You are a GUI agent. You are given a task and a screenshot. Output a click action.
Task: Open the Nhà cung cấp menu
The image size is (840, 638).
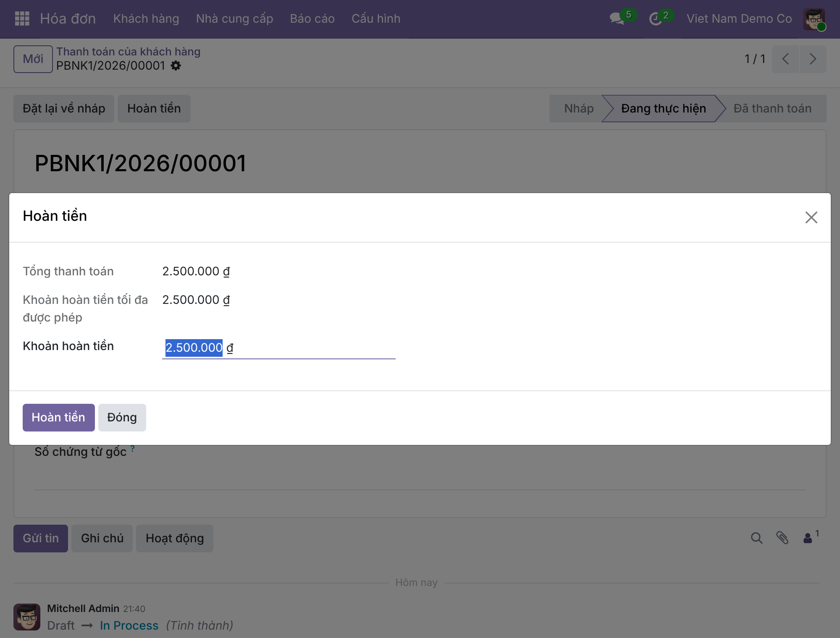[x=234, y=18]
